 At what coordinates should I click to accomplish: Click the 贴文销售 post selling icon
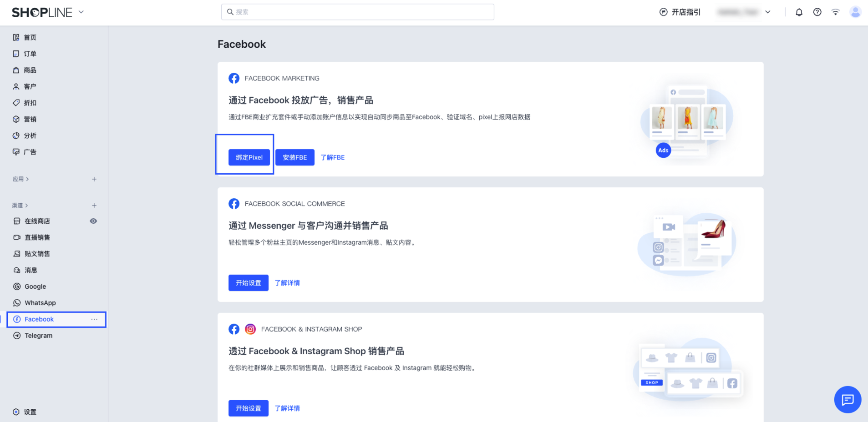coord(17,254)
